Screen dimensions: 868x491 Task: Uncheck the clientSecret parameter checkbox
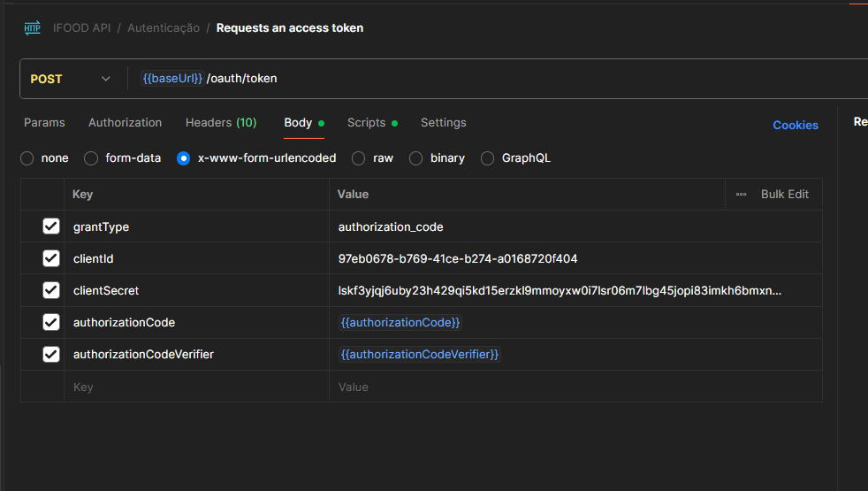coord(51,291)
